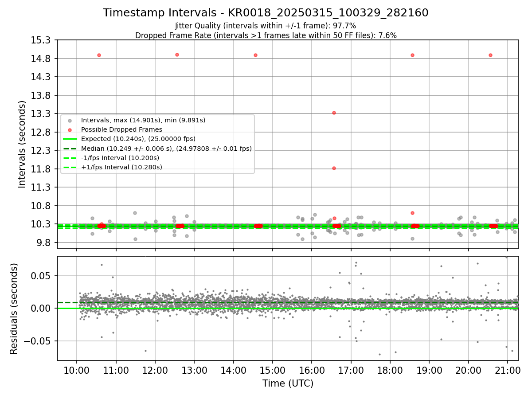Click the solid green line sample beside 'Expected'

[69, 139]
